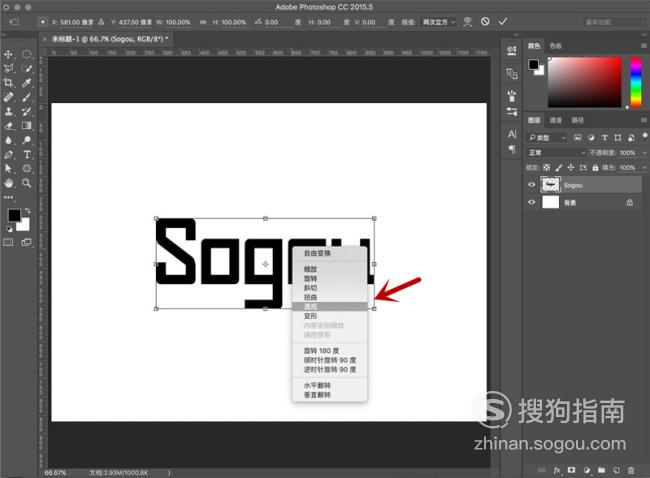Open the blend mode dropdown
This screenshot has height=478, width=650.
tap(556, 153)
